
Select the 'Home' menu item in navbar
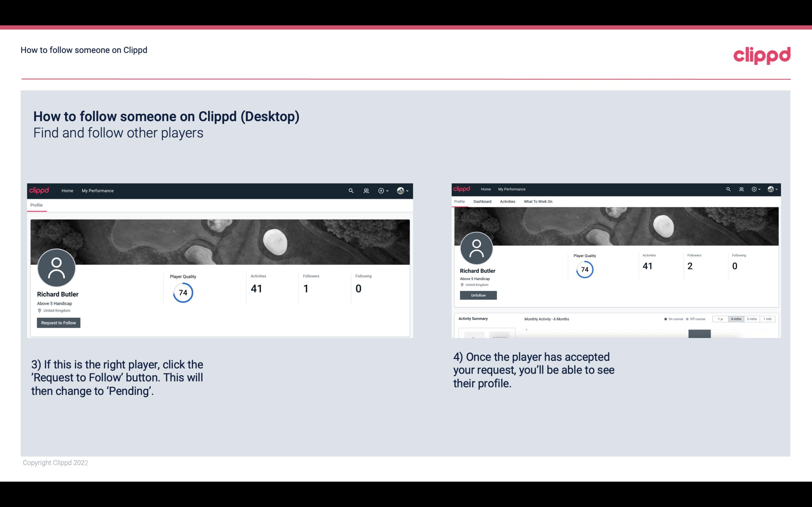pyautogui.click(x=67, y=190)
